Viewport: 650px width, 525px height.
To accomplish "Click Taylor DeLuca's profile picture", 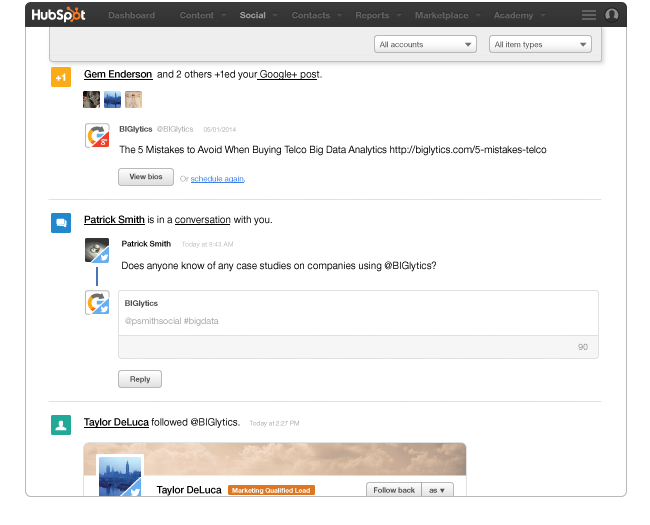I will point(120,476).
